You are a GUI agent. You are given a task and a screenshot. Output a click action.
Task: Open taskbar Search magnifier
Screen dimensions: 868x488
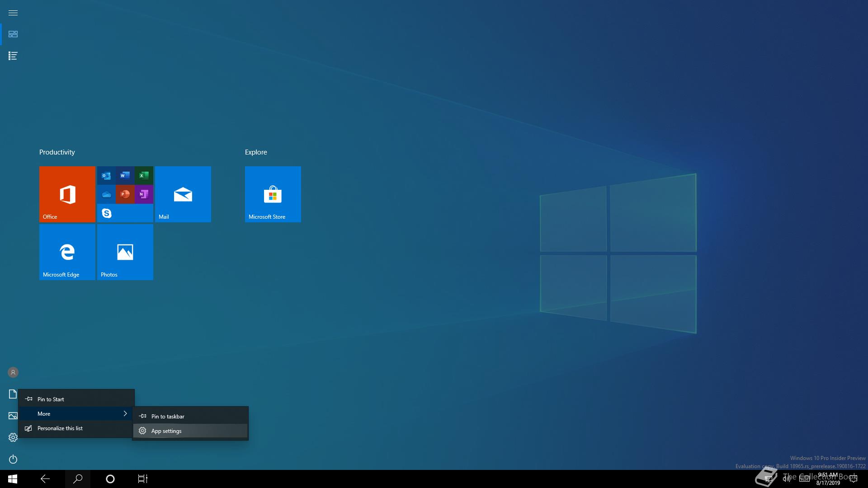click(78, 479)
